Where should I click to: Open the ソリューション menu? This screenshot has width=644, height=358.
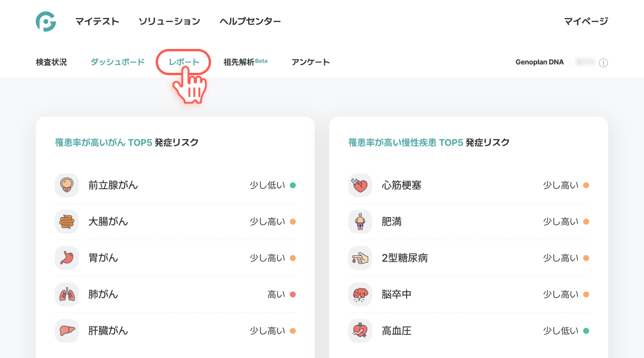pyautogui.click(x=169, y=21)
